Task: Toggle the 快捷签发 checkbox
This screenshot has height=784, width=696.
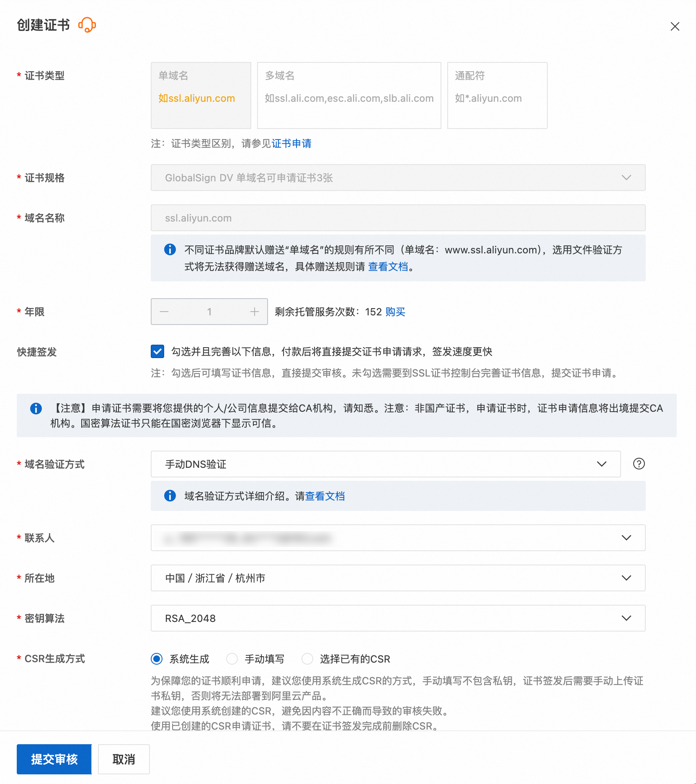Action: pyautogui.click(x=157, y=351)
